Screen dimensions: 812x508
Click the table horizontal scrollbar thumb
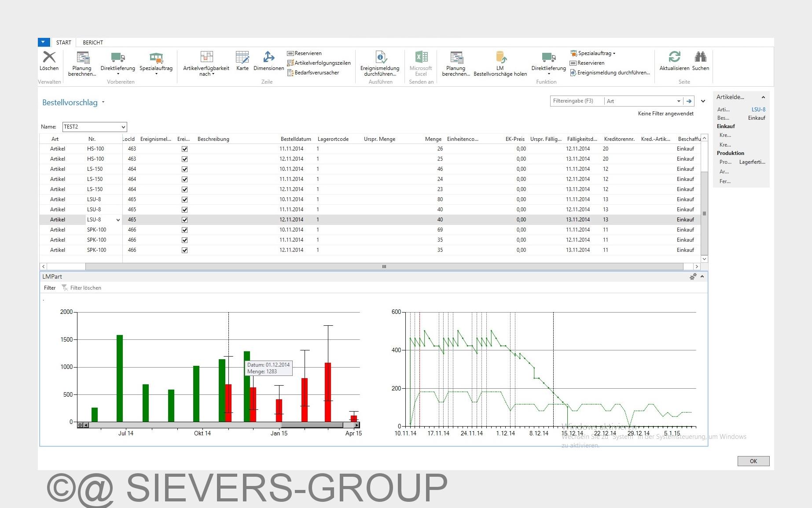(384, 266)
